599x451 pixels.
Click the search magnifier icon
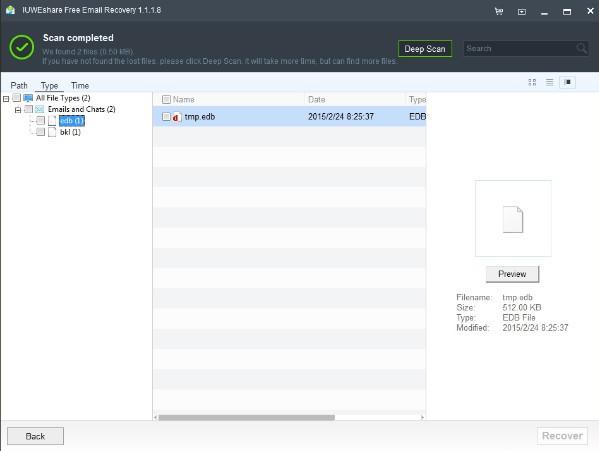581,48
